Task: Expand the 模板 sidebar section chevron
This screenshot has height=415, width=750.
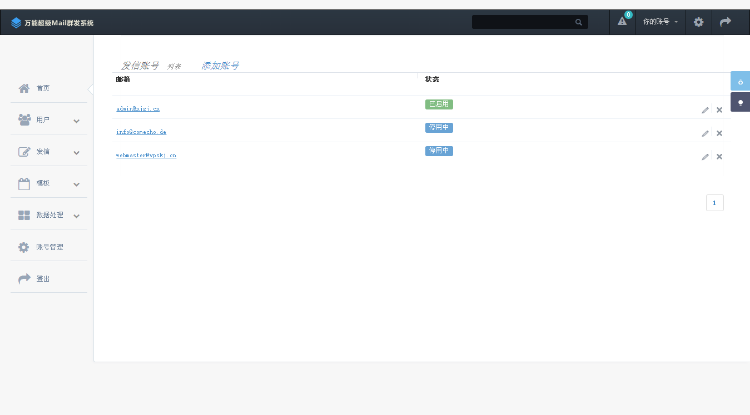Action: tap(77, 184)
